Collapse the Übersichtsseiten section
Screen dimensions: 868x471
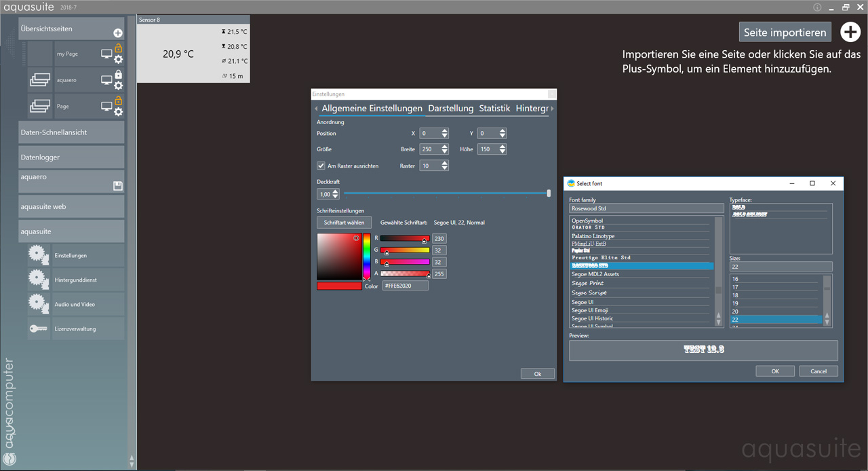(x=71, y=29)
